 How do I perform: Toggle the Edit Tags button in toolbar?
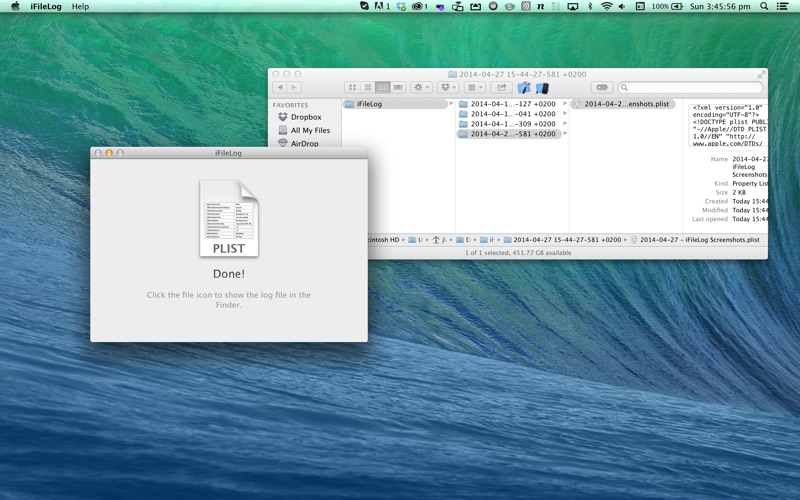601,88
